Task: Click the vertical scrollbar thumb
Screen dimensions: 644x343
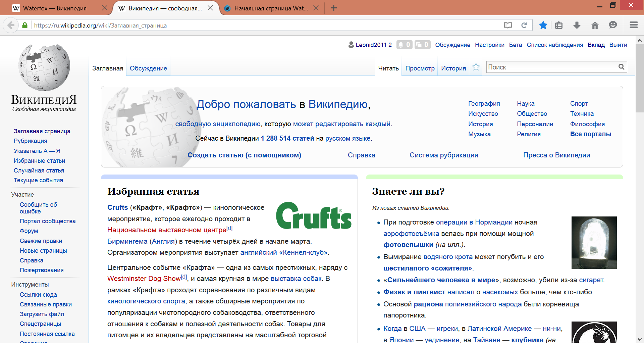Action: tap(640, 78)
